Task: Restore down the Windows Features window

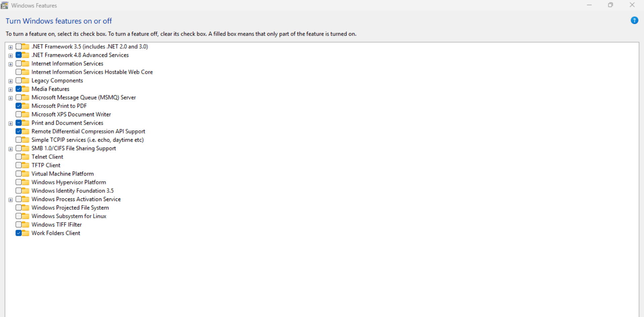Action: pyautogui.click(x=610, y=5)
